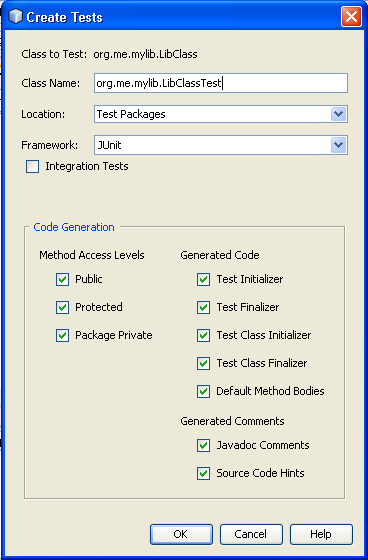Toggle Test Class Finalizer checkbox
368x560 pixels.
[x=204, y=363]
